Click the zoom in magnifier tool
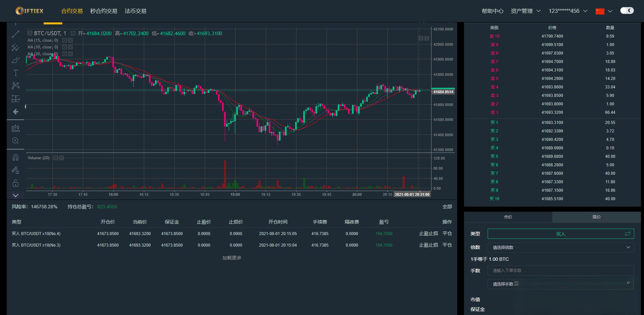The width and height of the screenshot is (644, 315). pos(16,141)
